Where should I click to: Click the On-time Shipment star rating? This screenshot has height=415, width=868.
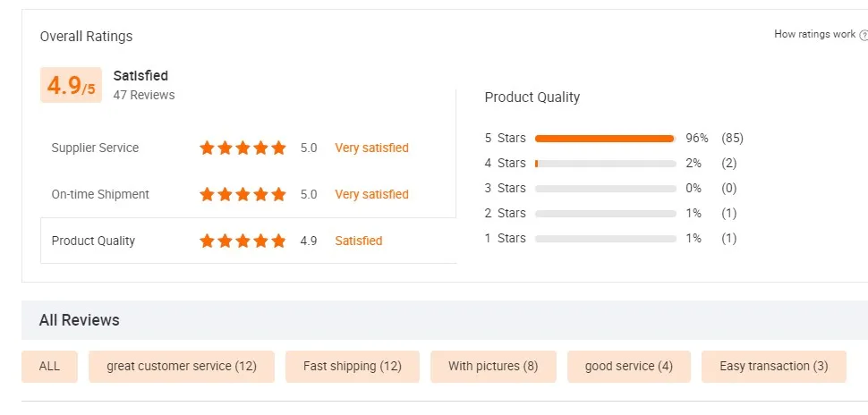pyautogui.click(x=243, y=194)
